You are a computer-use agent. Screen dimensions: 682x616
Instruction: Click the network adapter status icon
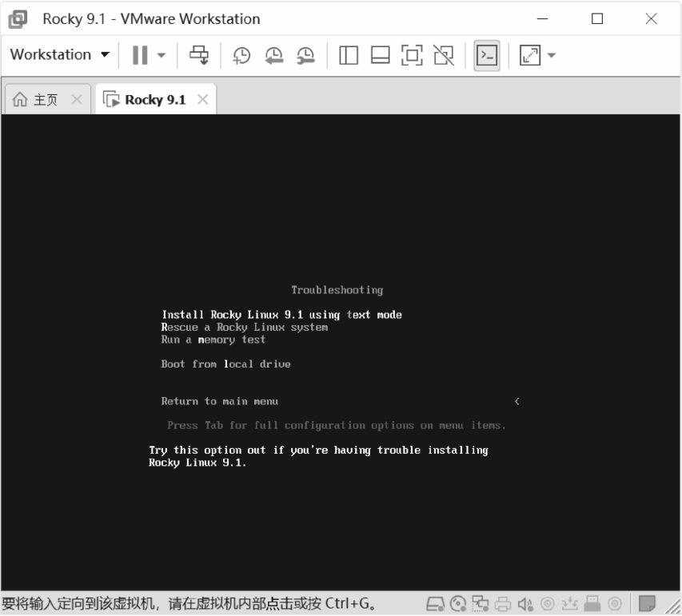[x=481, y=603]
